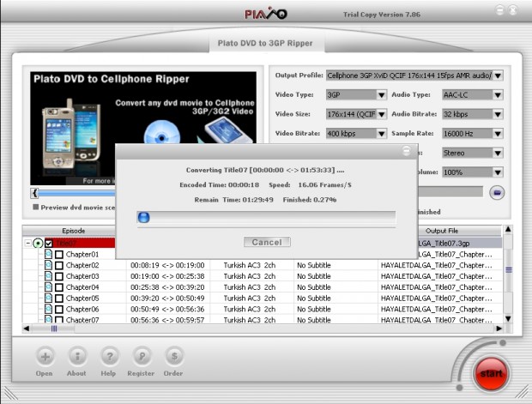The height and width of the screenshot is (404, 532).
Task: Open the Output Profile dropdown
Action: tap(498, 75)
